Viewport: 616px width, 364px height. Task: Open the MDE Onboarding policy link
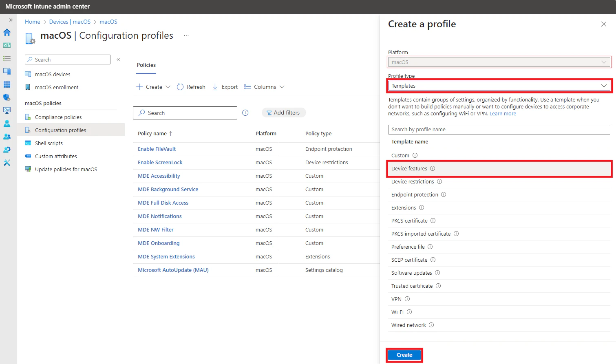click(159, 243)
